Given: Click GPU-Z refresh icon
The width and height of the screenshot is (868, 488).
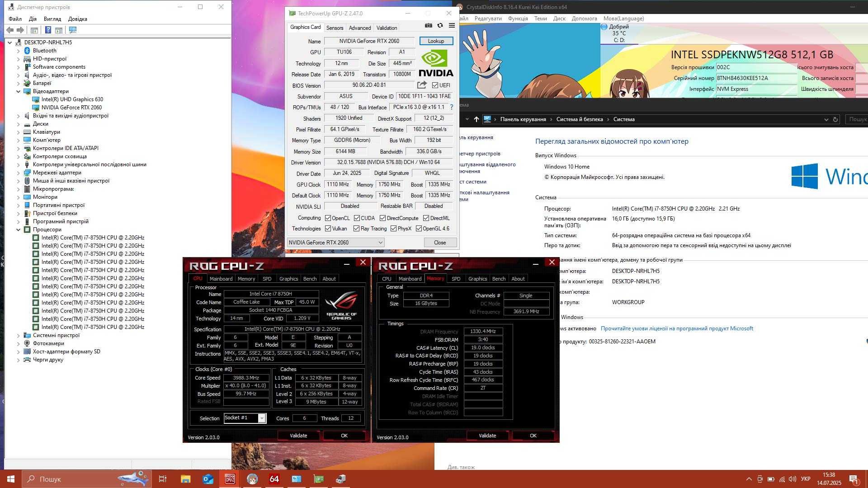Looking at the screenshot, I should pos(440,26).
